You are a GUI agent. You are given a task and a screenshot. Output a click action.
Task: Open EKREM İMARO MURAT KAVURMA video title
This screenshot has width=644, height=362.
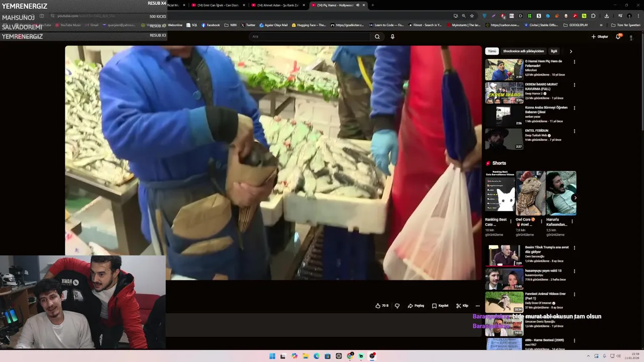(x=541, y=86)
